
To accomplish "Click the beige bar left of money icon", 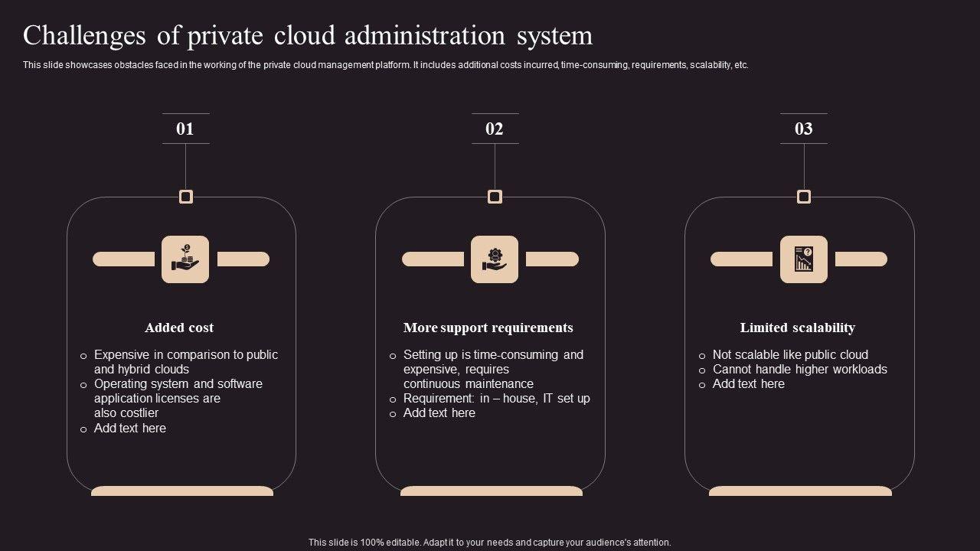I will (123, 259).
